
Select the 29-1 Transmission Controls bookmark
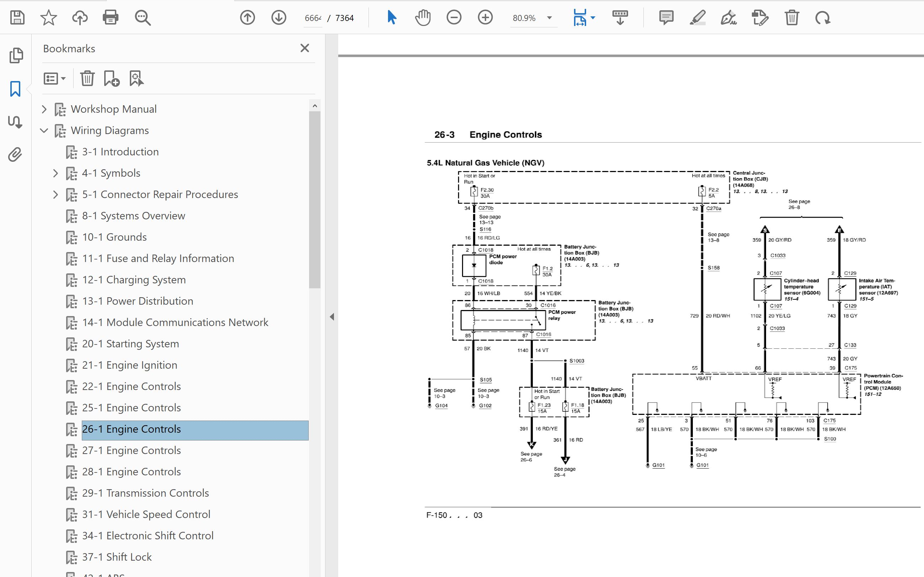pyautogui.click(x=145, y=493)
